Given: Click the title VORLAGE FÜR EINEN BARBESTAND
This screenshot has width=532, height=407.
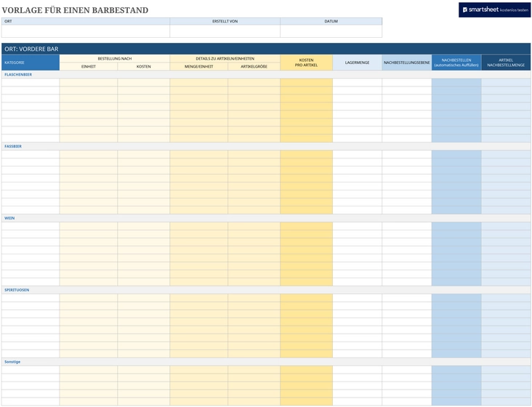Looking at the screenshot, I should tap(75, 10).
